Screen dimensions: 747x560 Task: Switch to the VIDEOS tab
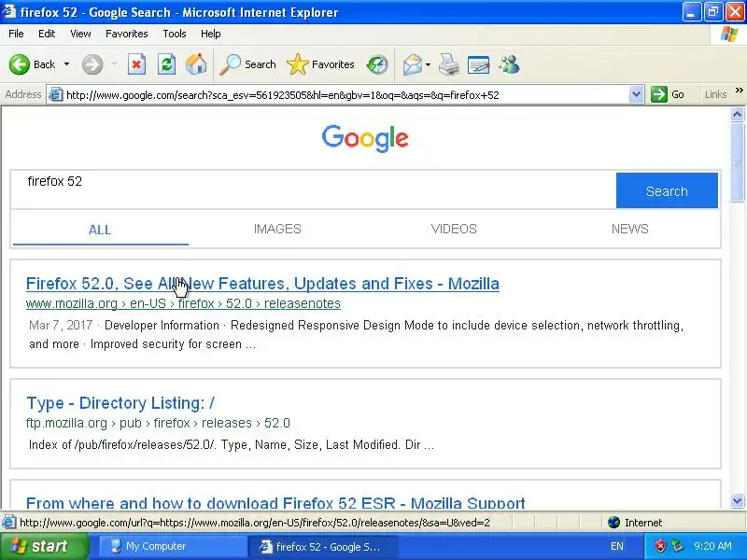454,229
